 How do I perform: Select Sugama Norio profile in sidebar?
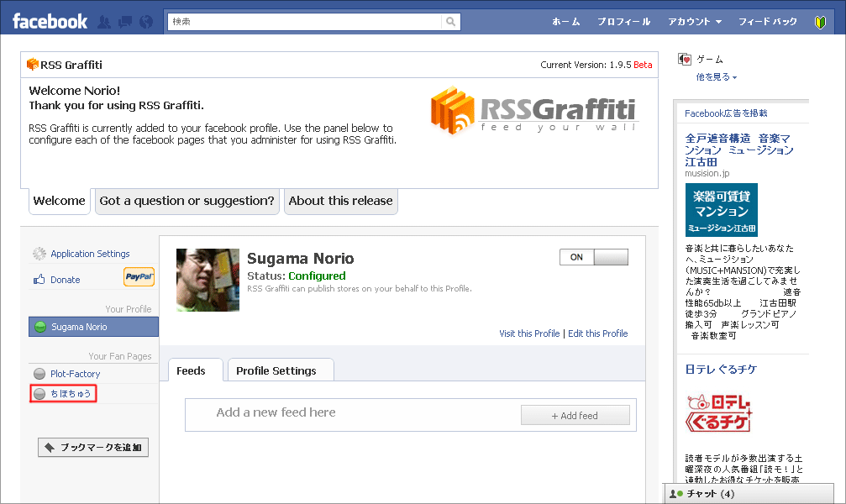click(93, 327)
